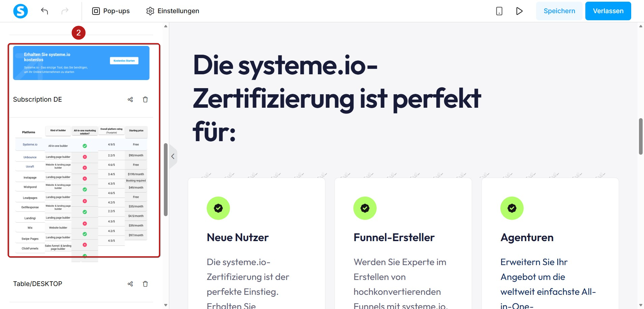Redo the last undone action
This screenshot has height=309, width=644.
pos(65,11)
